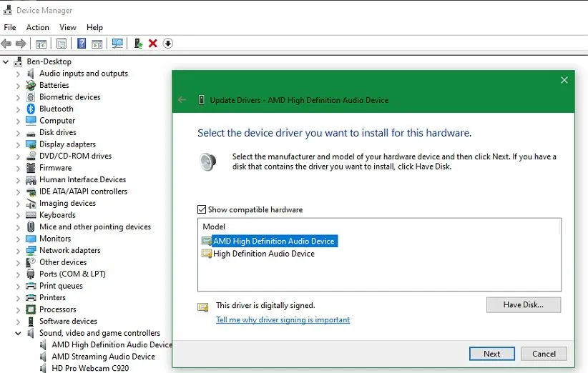Open the driver signing importance link
Screen dimensions: 588x373
(283, 320)
